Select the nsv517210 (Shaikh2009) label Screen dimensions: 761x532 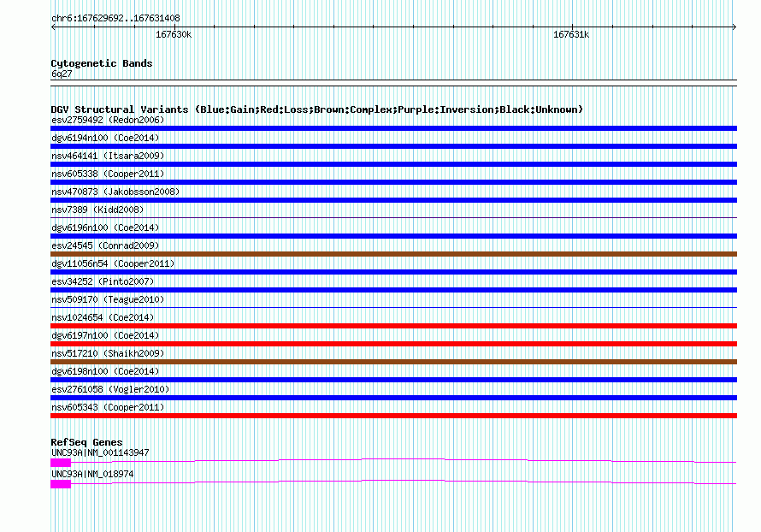pos(108,353)
